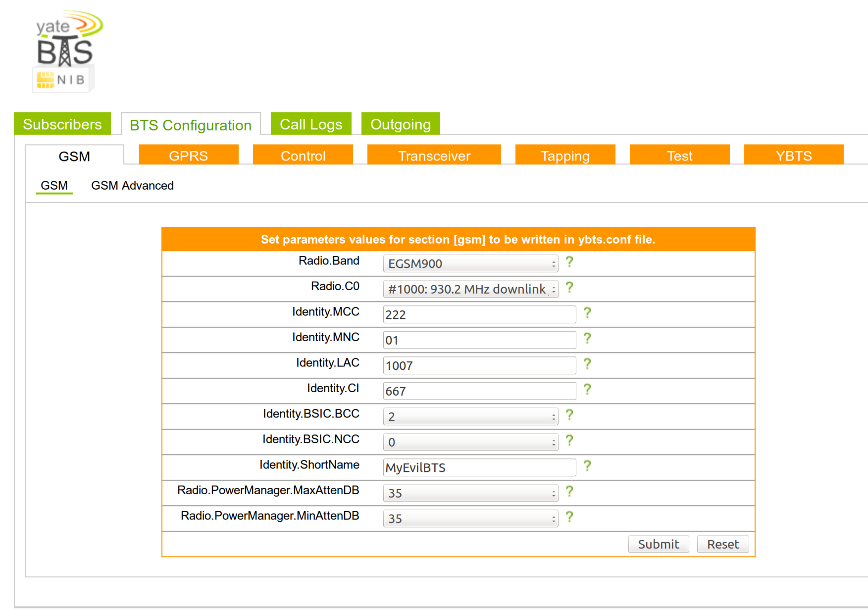This screenshot has width=868, height=614.
Task: Switch to the Subscribers tab
Action: click(62, 124)
